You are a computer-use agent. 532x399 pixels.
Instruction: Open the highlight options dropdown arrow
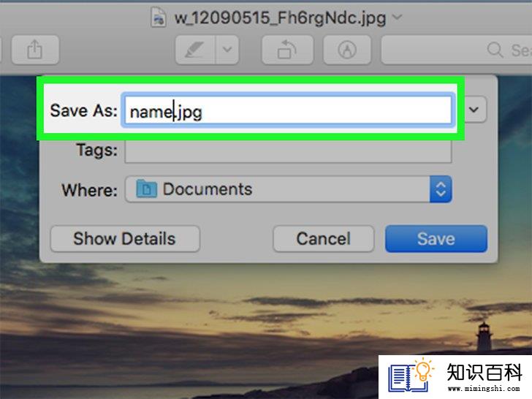pyautogui.click(x=227, y=50)
